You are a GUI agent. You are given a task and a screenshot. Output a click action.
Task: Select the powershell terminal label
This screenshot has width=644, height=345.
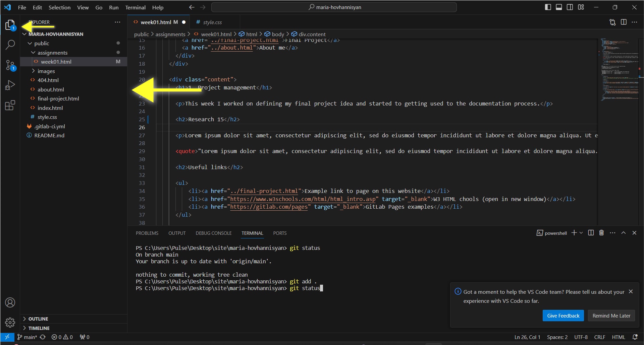click(x=552, y=233)
